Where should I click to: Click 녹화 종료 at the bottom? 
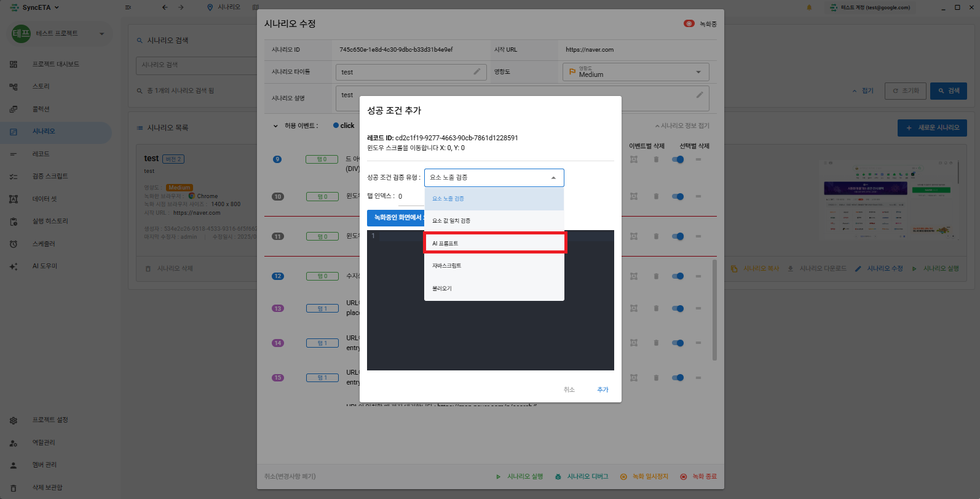[698, 476]
